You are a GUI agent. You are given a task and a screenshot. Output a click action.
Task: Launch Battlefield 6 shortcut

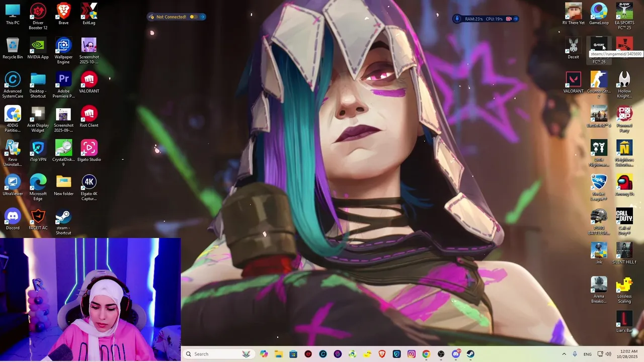coord(599,117)
